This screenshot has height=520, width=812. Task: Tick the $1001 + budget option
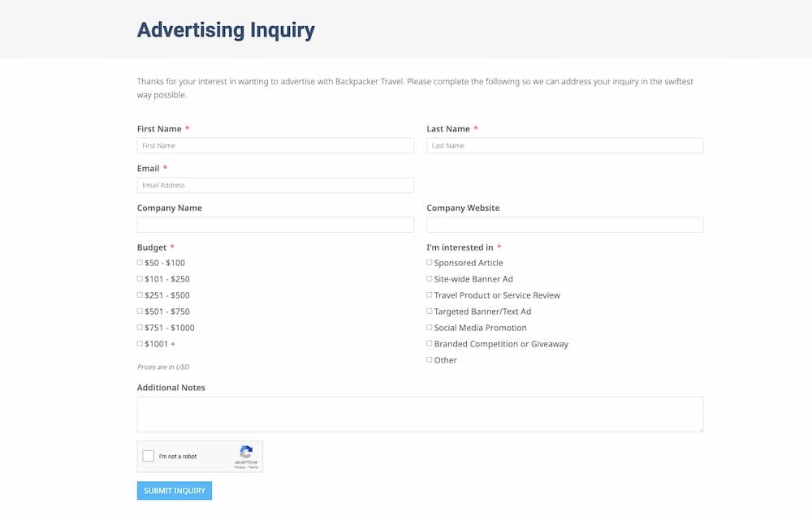pos(140,344)
